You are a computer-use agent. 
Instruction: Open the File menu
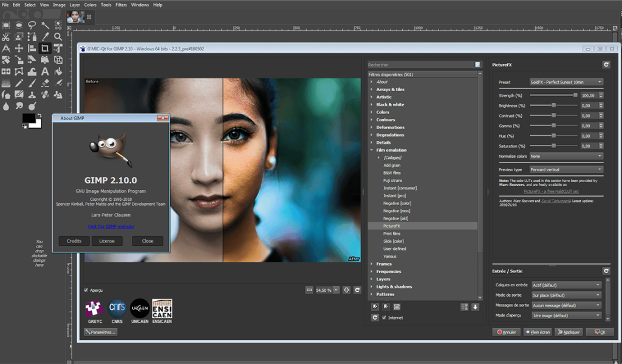point(5,5)
